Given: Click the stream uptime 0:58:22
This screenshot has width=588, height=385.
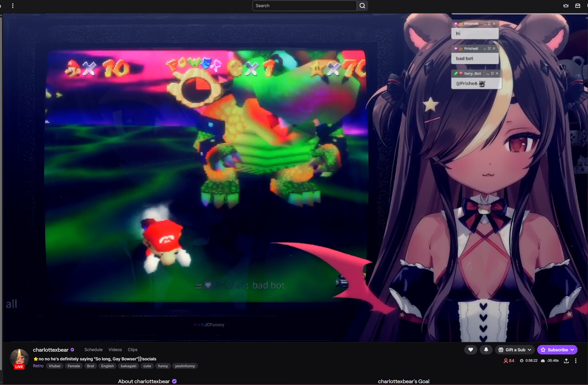Looking at the screenshot, I should (x=529, y=361).
